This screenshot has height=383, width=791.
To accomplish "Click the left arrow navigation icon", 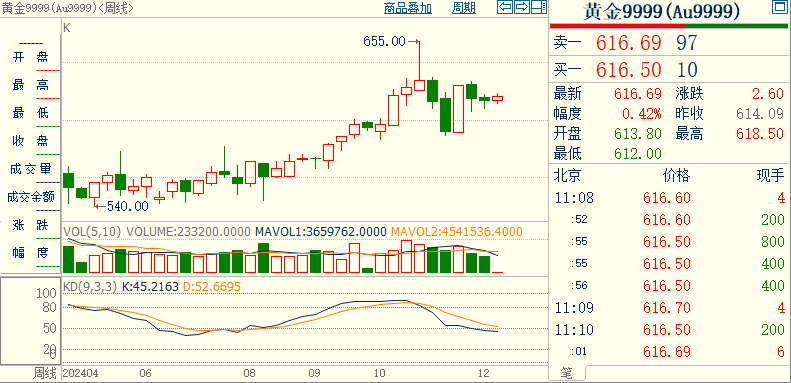I will 505,7.
